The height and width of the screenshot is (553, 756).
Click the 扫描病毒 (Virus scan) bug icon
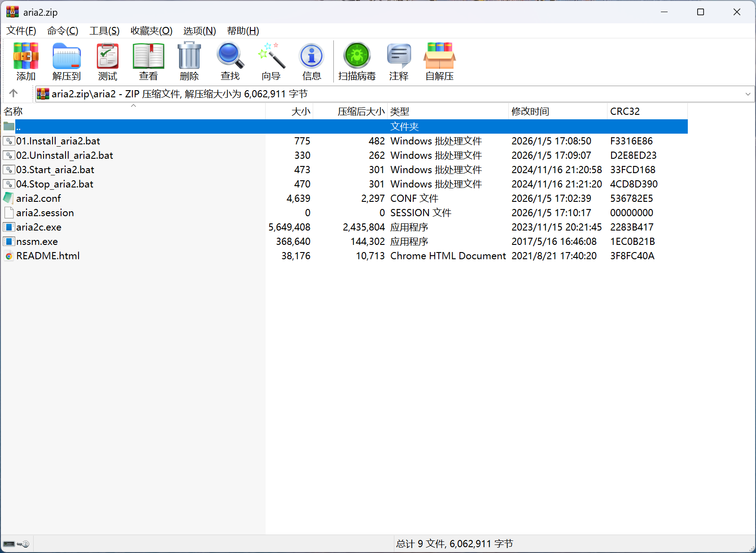[357, 56]
